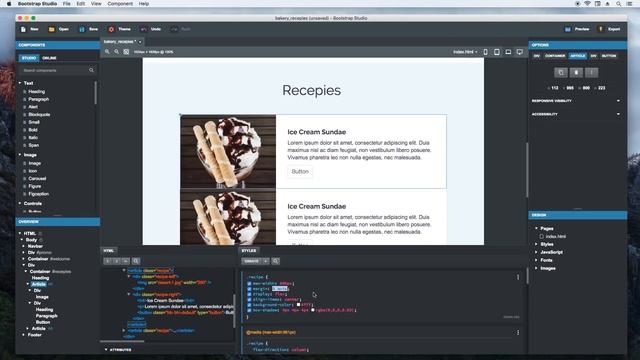Expand the Footer node in Overview
Image resolution: width=640 pixels, height=360 pixels.
tap(23, 335)
